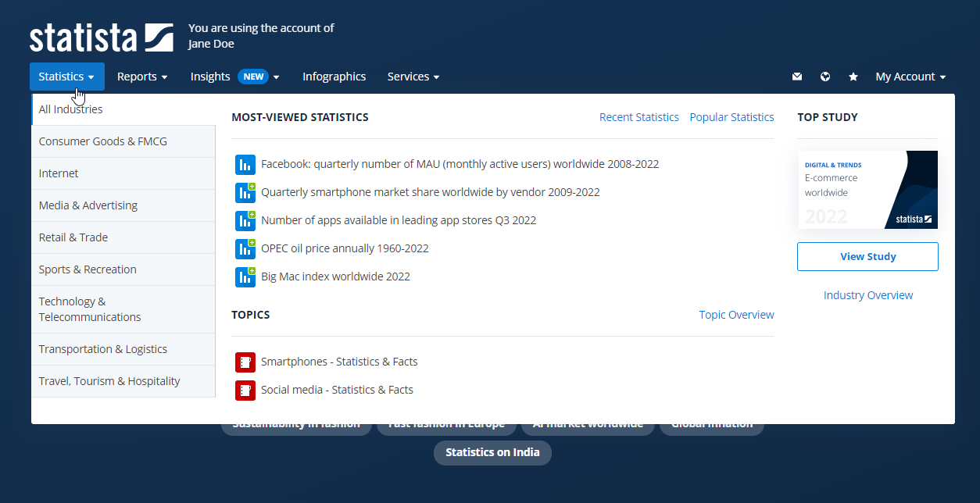Image resolution: width=980 pixels, height=503 pixels.
Task: Select Internet category
Action: point(123,173)
